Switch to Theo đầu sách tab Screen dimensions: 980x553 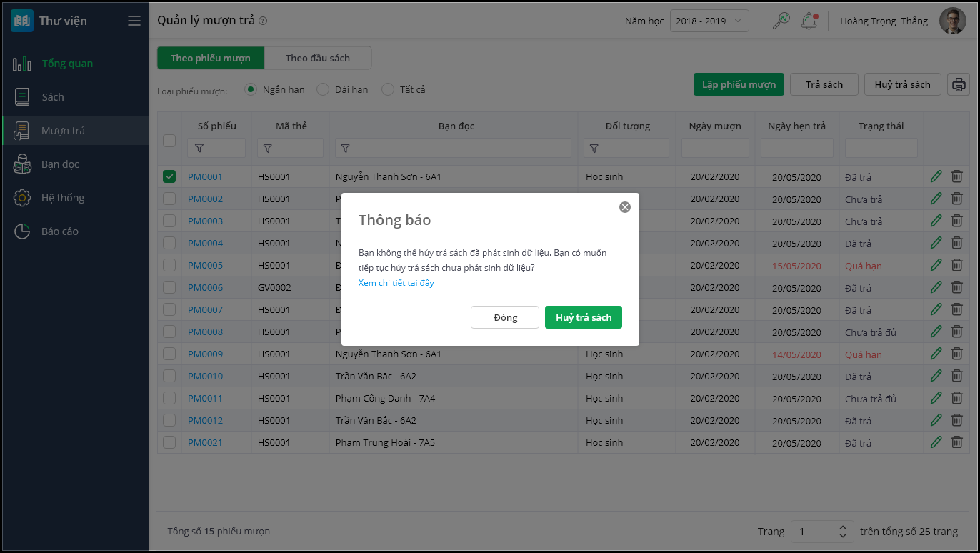tap(318, 58)
